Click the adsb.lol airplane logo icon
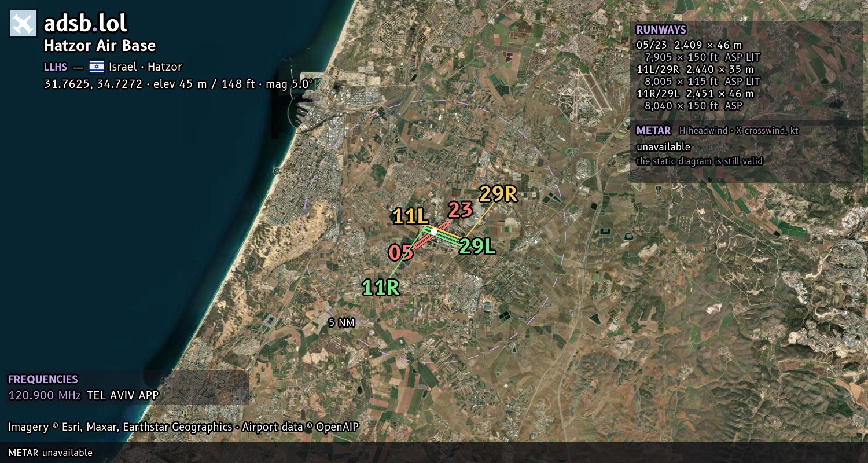 pos(23,24)
